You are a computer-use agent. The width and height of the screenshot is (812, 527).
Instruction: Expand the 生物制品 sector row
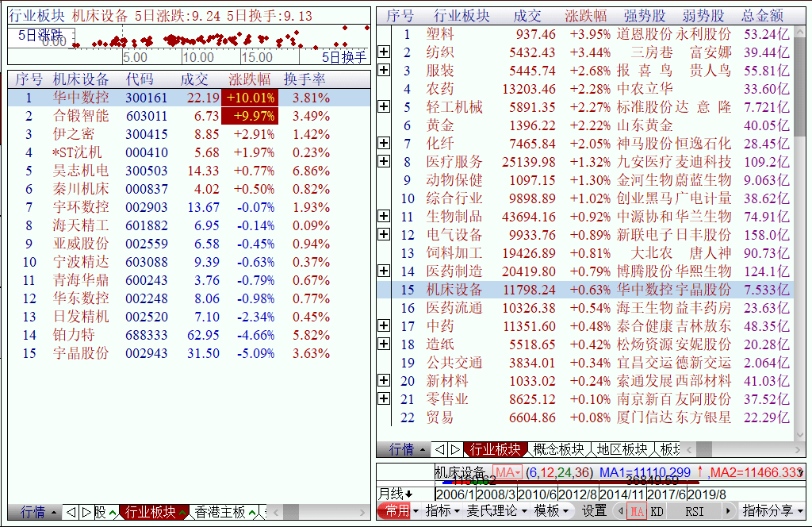(x=384, y=216)
